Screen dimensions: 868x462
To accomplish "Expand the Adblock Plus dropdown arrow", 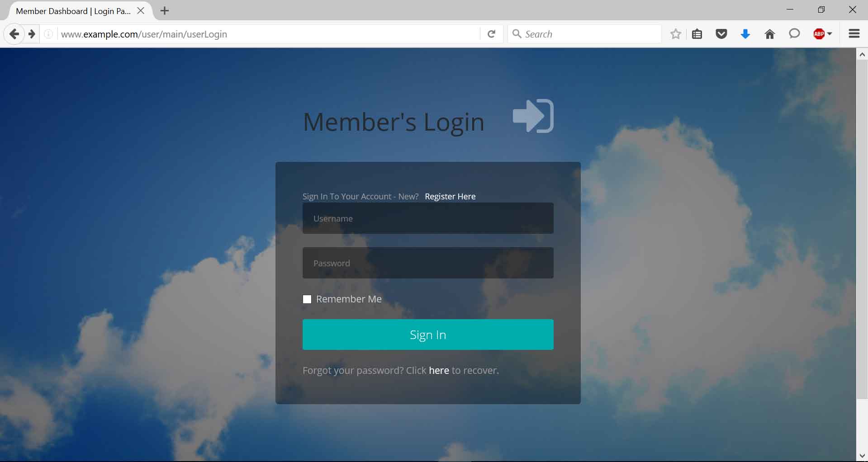I will [830, 34].
